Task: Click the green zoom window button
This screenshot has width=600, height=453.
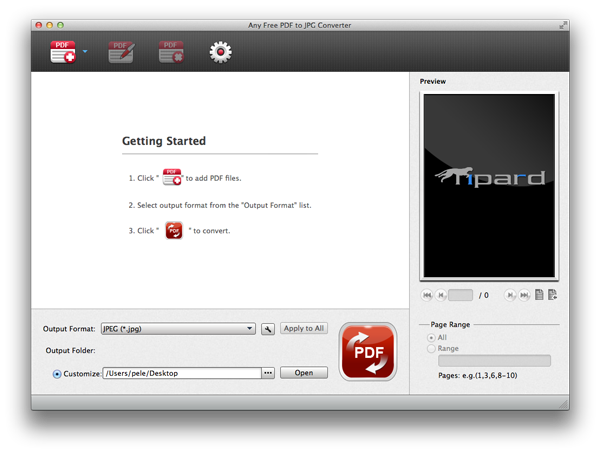Action: (60, 25)
